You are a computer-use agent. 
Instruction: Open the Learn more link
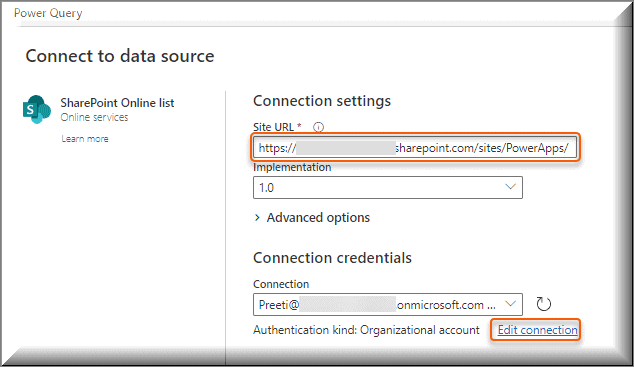[x=85, y=139]
